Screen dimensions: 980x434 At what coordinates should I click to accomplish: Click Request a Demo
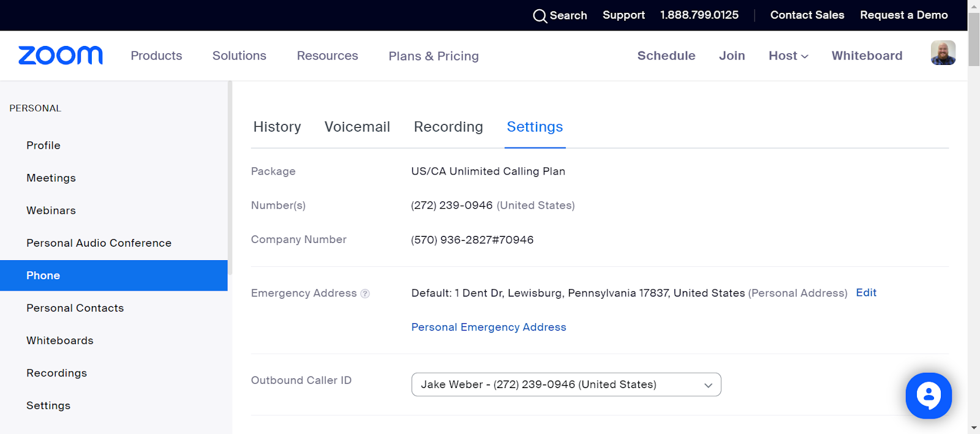904,15
